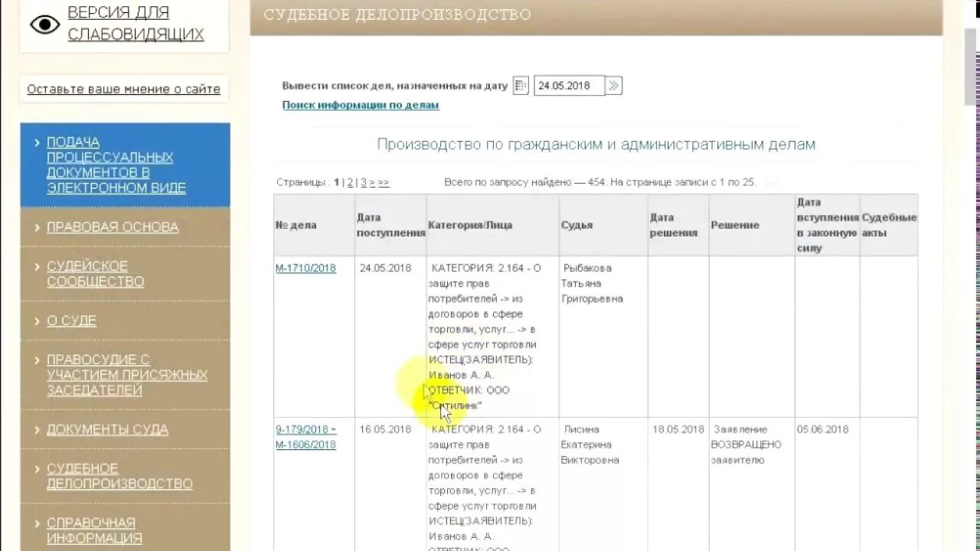
Task: Select 'Подача процессуальных документов в электронном виде' menu
Action: pyautogui.click(x=125, y=165)
